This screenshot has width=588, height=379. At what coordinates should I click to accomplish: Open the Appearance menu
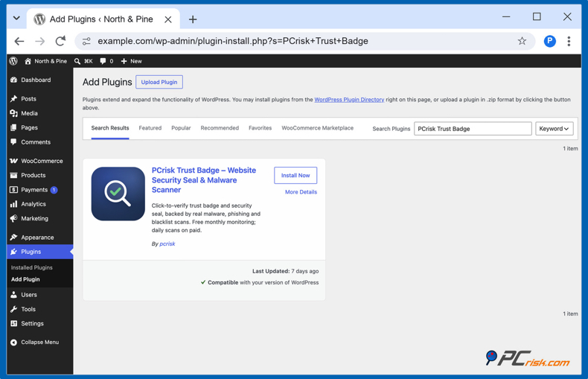[x=39, y=238]
